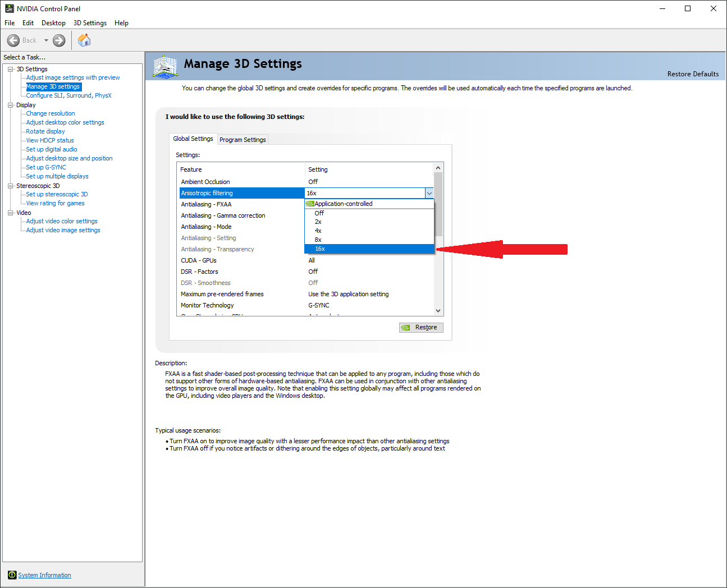Open Adjust desktop color settings
This screenshot has width=727, height=588.
pos(65,122)
